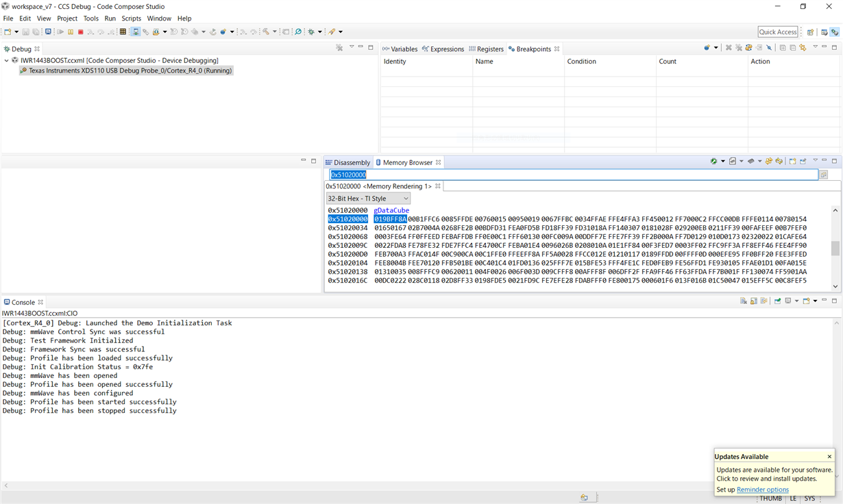Click Remove Selected Breakpoint icon
The width and height of the screenshot is (843, 504).
tap(729, 47)
